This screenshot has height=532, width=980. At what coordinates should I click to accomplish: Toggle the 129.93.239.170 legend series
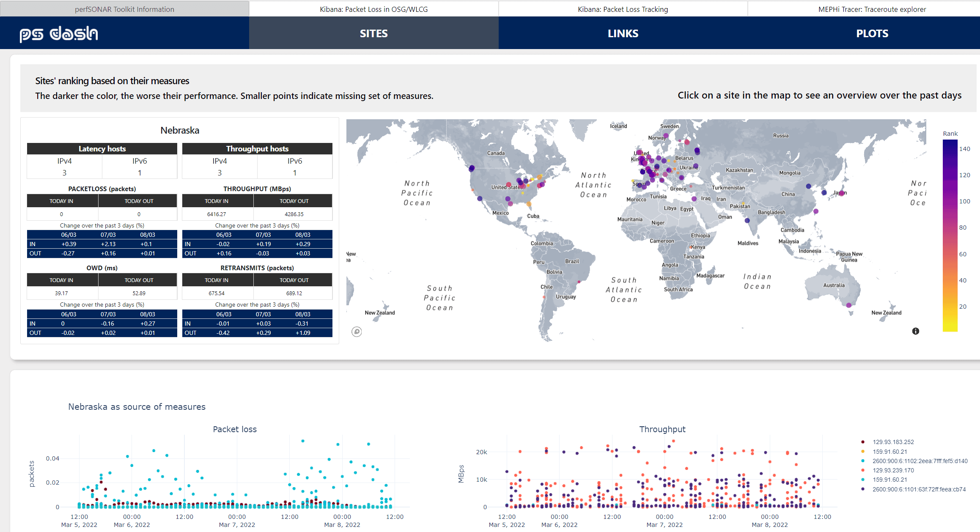click(893, 470)
